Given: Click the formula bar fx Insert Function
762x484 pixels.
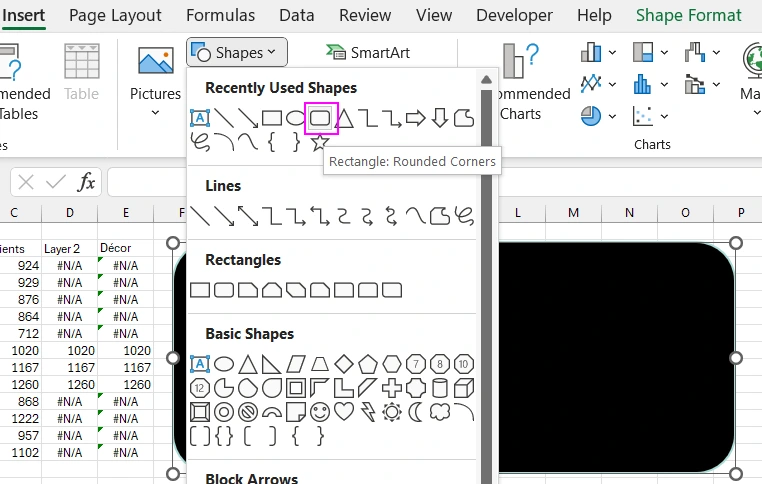Looking at the screenshot, I should (87, 182).
